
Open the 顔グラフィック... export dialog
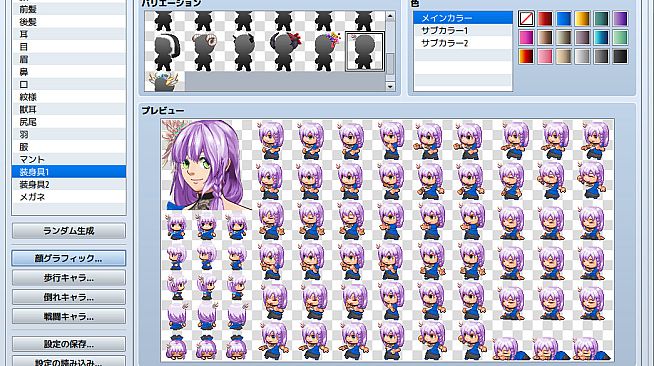[69, 258]
